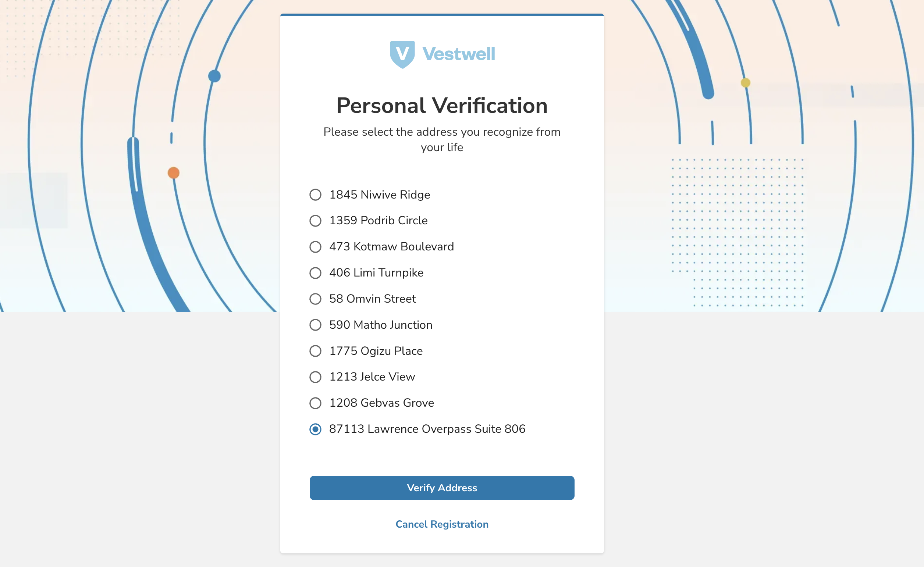The image size is (924, 567).
Task: Click the Personal Verification heading
Action: click(x=442, y=106)
